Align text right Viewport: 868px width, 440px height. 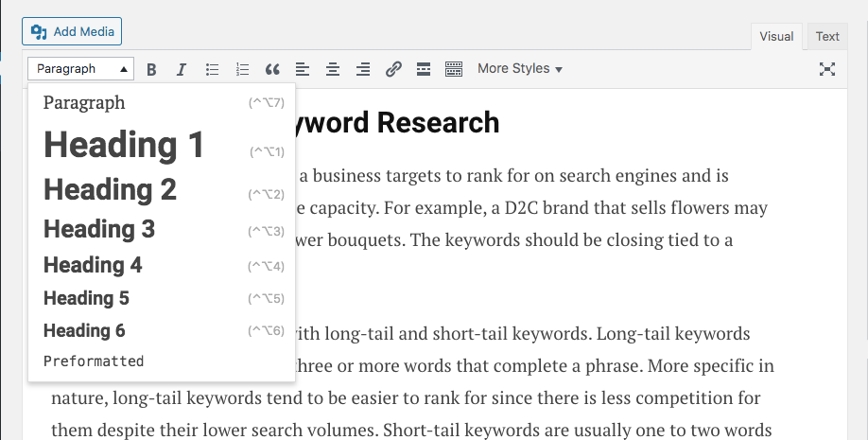(x=363, y=69)
